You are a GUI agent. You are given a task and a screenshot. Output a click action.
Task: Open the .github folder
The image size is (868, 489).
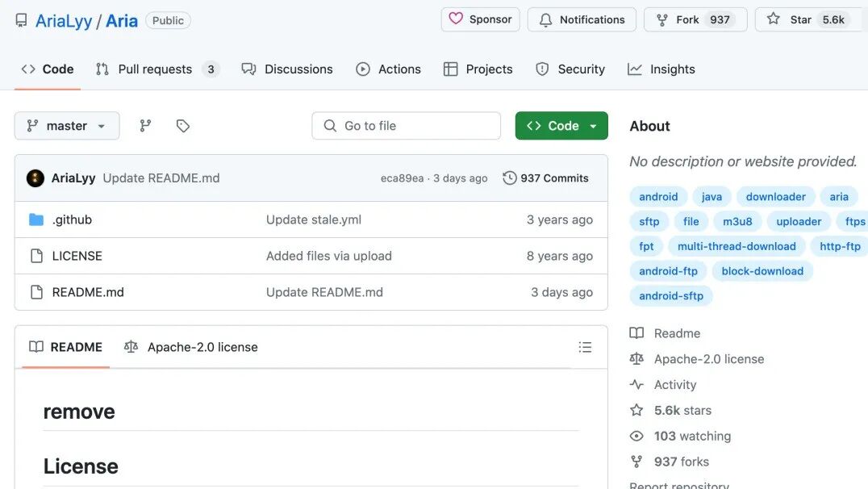[72, 219]
